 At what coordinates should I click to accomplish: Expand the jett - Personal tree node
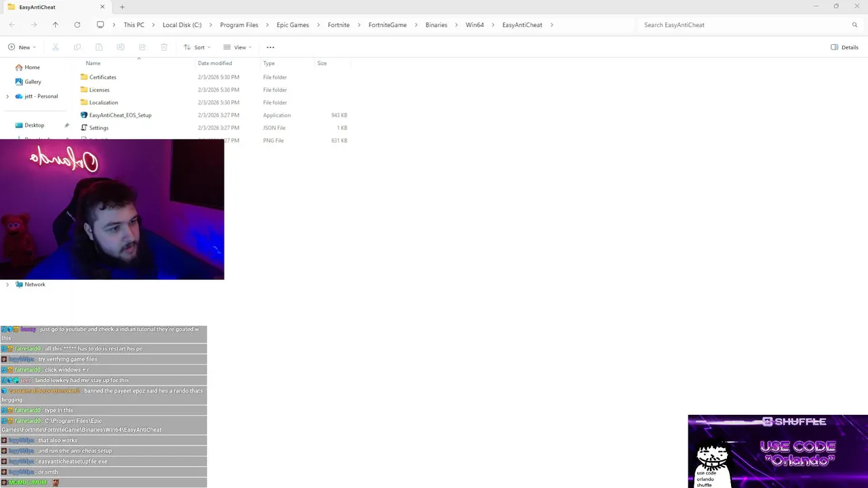click(7, 96)
